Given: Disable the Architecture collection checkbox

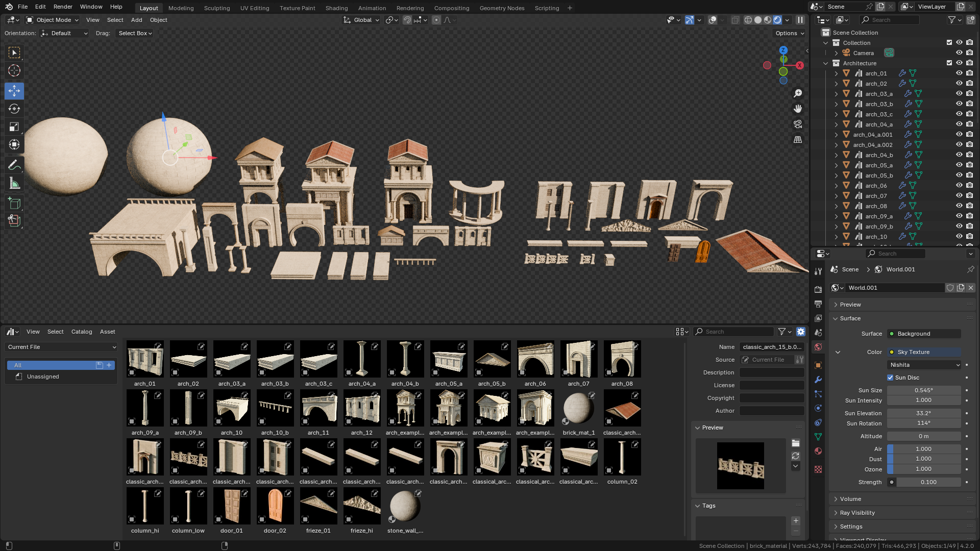Looking at the screenshot, I should pos(949,63).
